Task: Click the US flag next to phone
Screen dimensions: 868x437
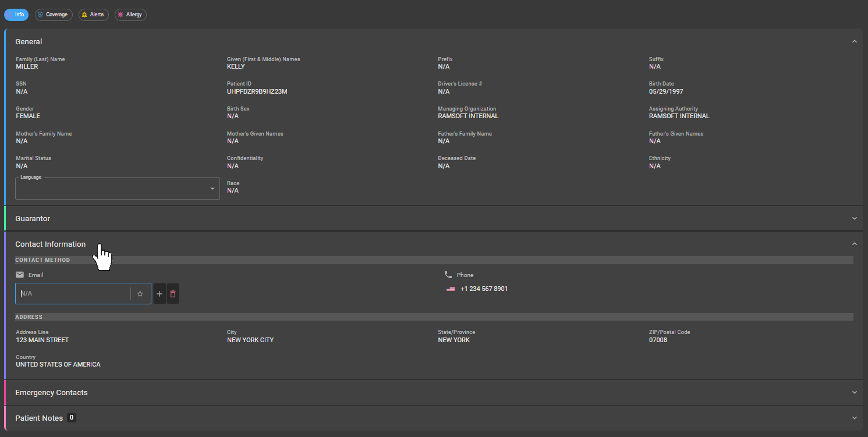Action: point(451,289)
